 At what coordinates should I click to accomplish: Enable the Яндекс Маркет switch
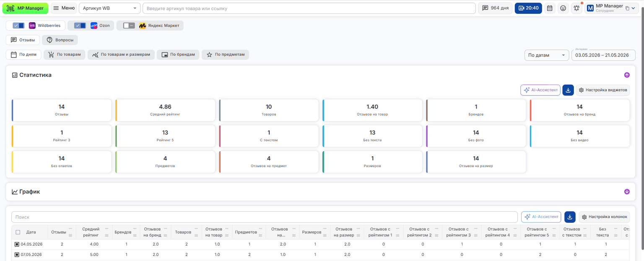pyautogui.click(x=129, y=26)
